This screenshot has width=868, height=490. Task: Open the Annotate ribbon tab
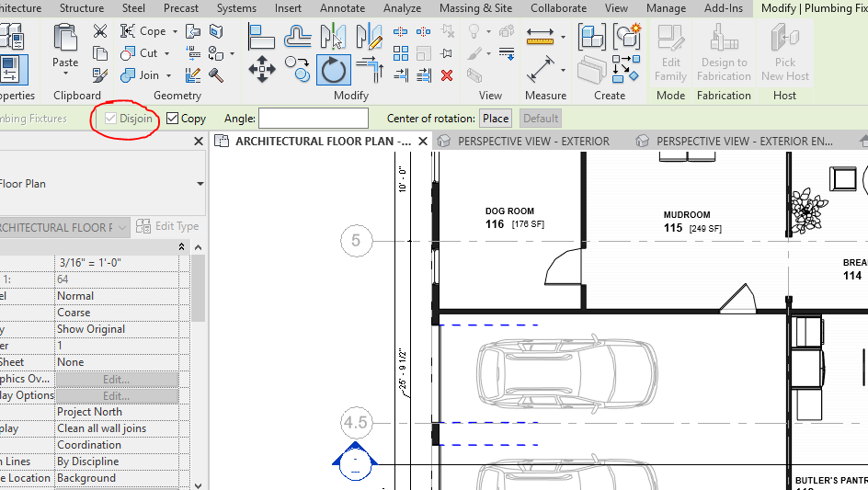(342, 8)
